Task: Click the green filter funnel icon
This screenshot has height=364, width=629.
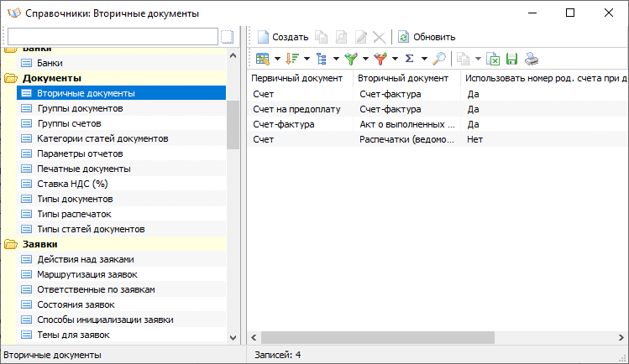Action: click(x=351, y=59)
